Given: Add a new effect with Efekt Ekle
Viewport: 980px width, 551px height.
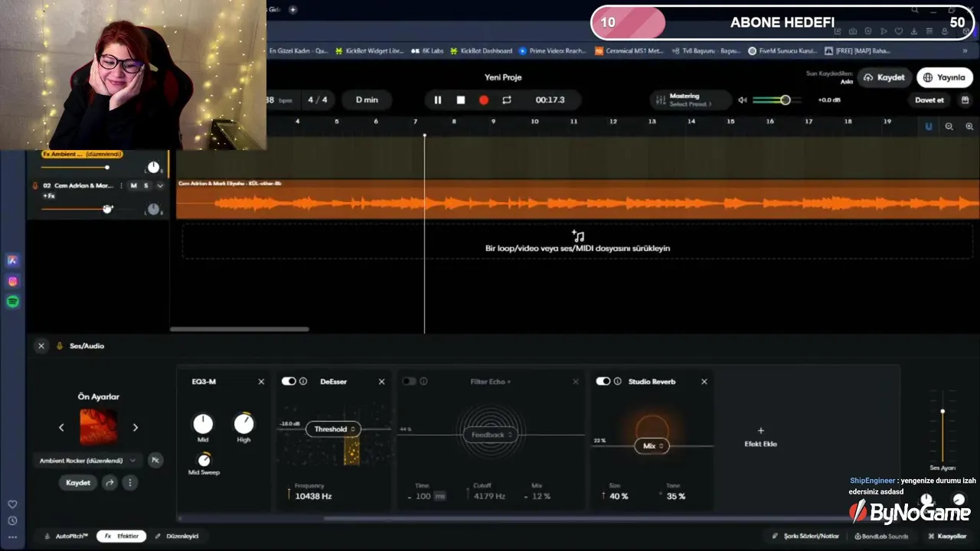Looking at the screenshot, I should click(x=760, y=437).
